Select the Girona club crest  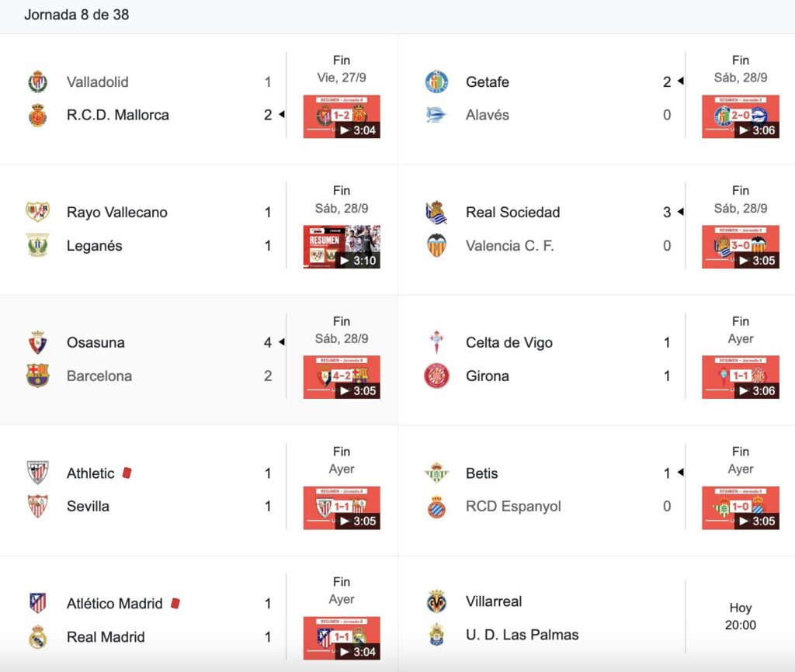click(436, 376)
